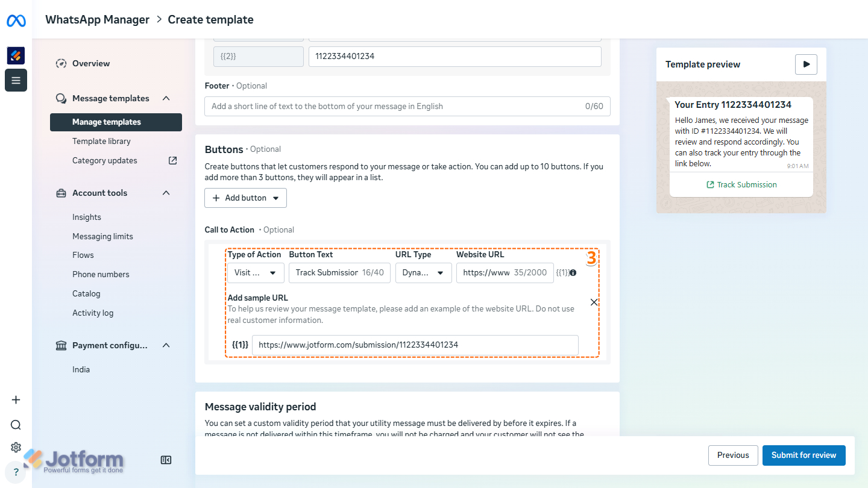This screenshot has height=488, width=868.
Task: Click the Meta logo icon
Action: (16, 20)
